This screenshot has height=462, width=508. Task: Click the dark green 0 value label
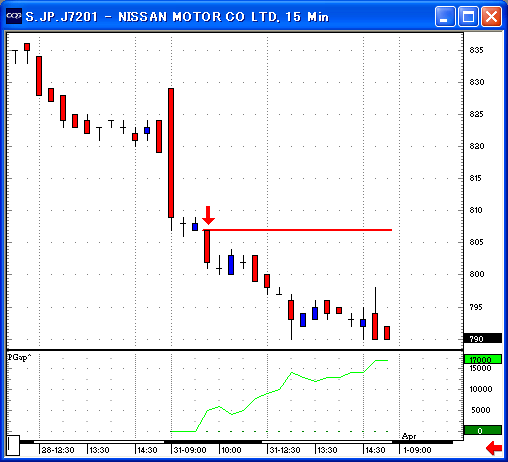[x=483, y=430]
